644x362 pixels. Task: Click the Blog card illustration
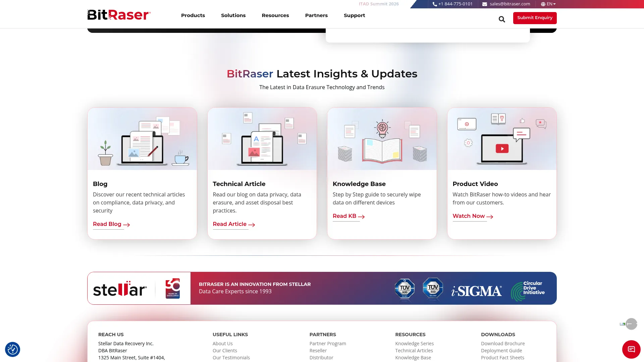click(x=142, y=139)
